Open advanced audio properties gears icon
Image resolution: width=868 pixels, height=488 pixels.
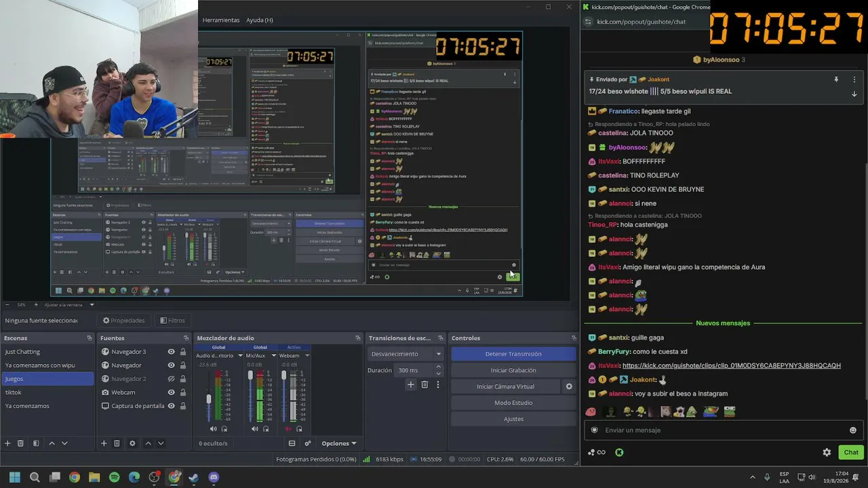click(x=308, y=443)
